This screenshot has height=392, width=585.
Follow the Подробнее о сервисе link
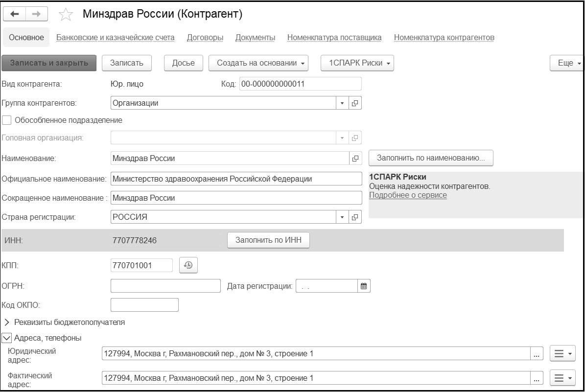tap(407, 195)
